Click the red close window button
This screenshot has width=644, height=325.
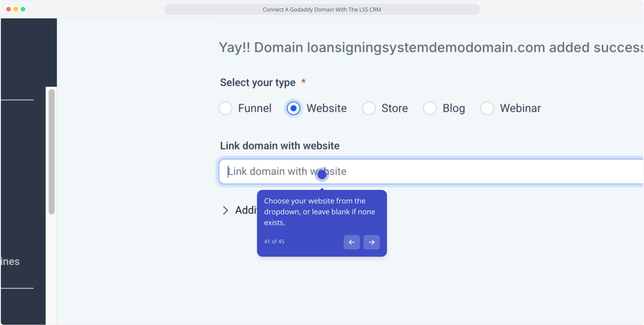click(x=9, y=9)
